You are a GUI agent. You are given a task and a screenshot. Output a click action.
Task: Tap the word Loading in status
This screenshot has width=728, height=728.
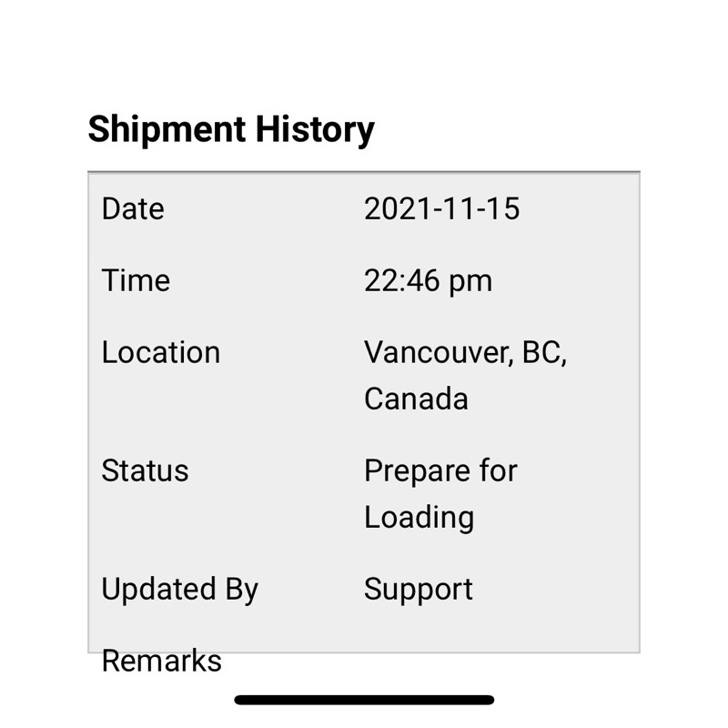click(419, 517)
